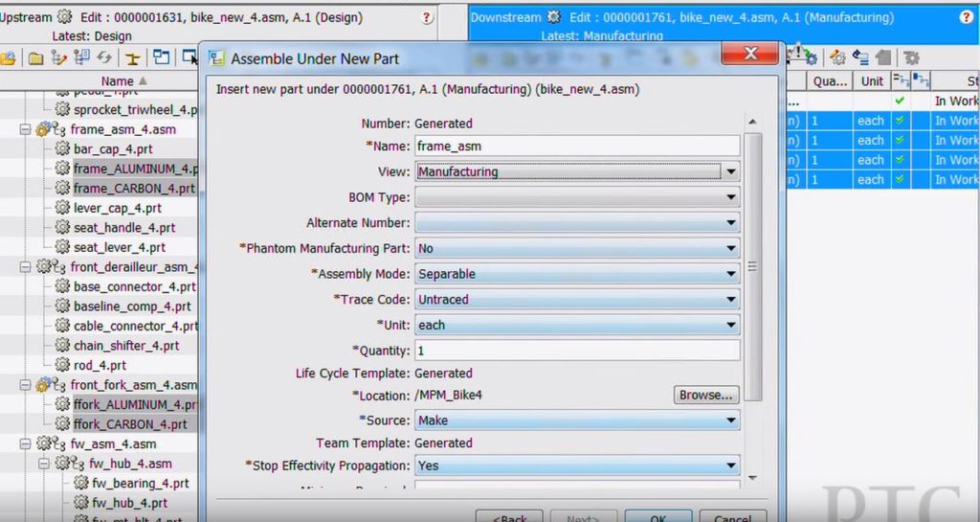Click the greyed-out gear icon in Downstream toolbar
This screenshot has width=980, height=522.
pyautogui.click(x=911, y=58)
